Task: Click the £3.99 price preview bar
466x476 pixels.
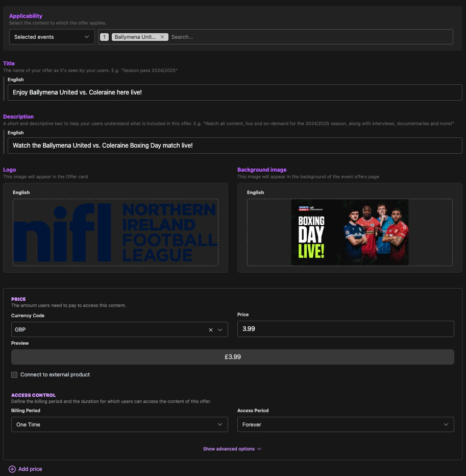Action: pos(233,356)
